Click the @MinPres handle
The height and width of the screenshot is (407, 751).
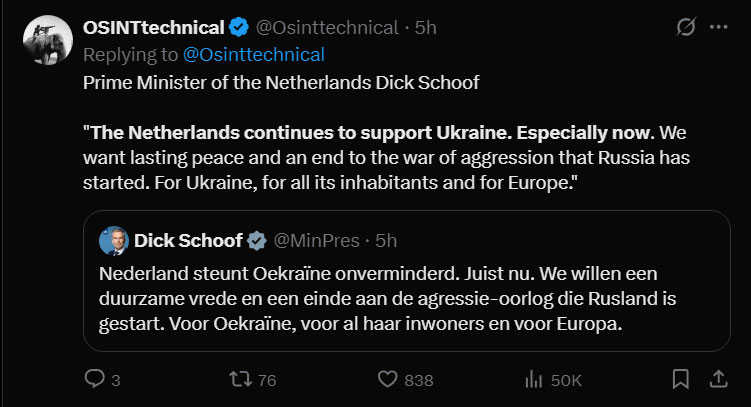click(316, 241)
